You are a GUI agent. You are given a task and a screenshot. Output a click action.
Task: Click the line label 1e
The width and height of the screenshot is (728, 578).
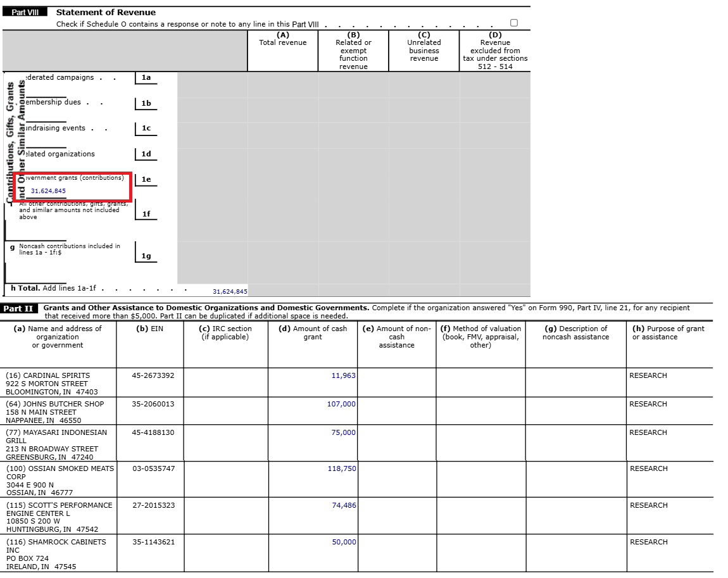click(x=146, y=179)
